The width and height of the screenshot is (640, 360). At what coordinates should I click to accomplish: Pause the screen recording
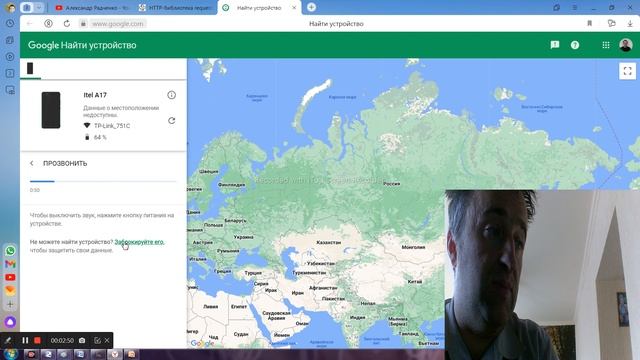pos(25,340)
